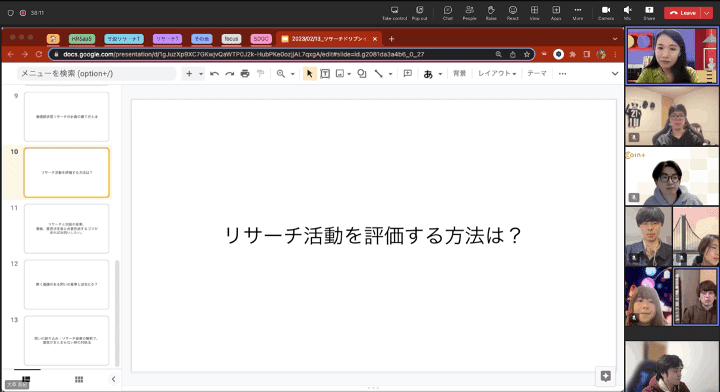This screenshot has height=392, width=720.
Task: Click the paint format tool
Action: coord(260,73)
